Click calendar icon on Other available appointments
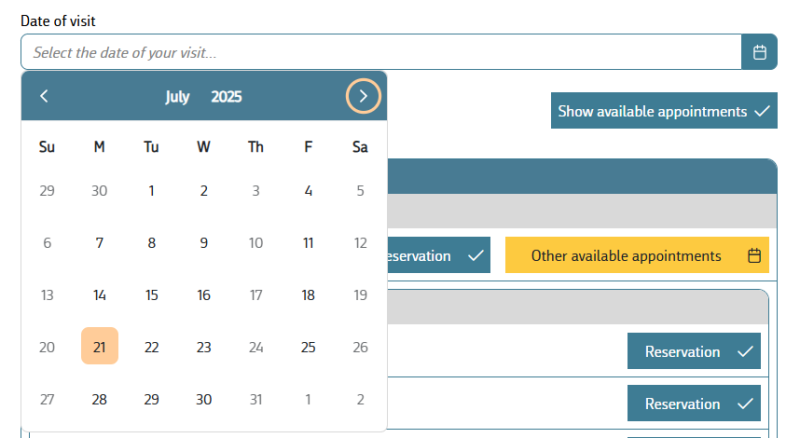 (x=754, y=255)
